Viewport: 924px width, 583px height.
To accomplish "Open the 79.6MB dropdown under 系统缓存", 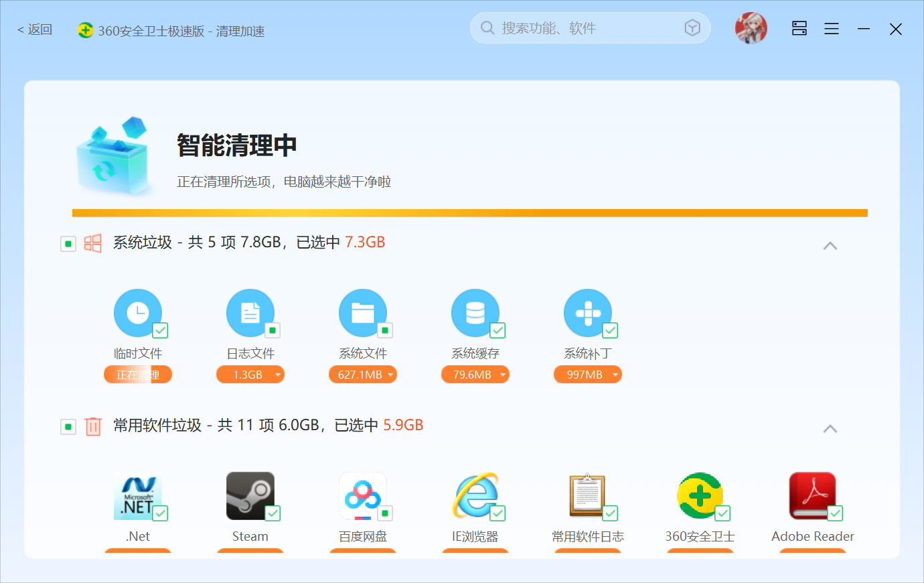I will coord(475,375).
